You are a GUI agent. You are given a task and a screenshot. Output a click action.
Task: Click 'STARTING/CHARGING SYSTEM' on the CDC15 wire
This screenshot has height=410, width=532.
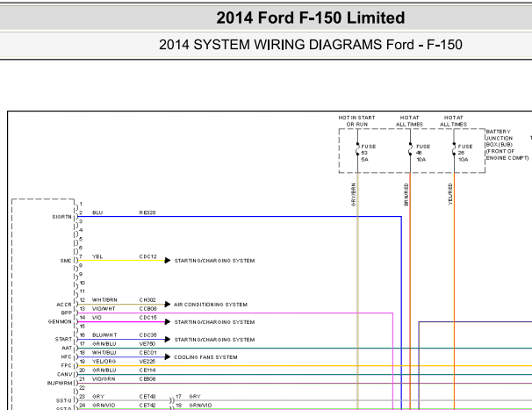(x=214, y=322)
